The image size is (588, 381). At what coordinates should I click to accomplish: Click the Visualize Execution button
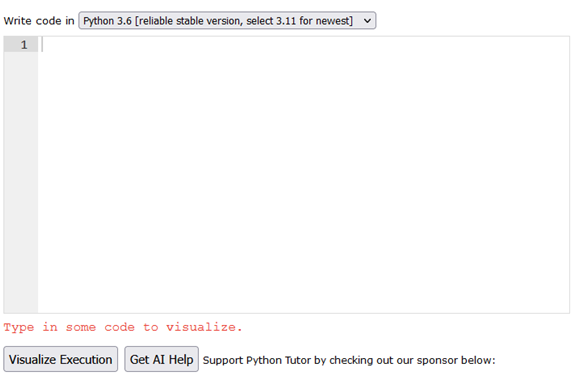60,359
